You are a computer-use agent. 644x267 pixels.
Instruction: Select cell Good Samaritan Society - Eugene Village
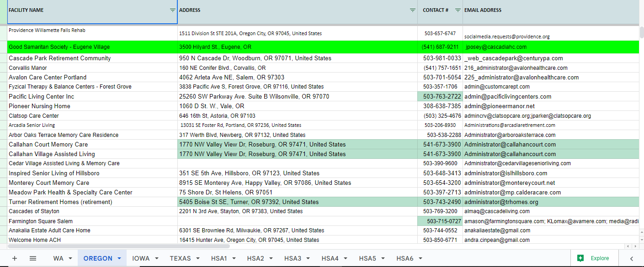click(x=92, y=47)
